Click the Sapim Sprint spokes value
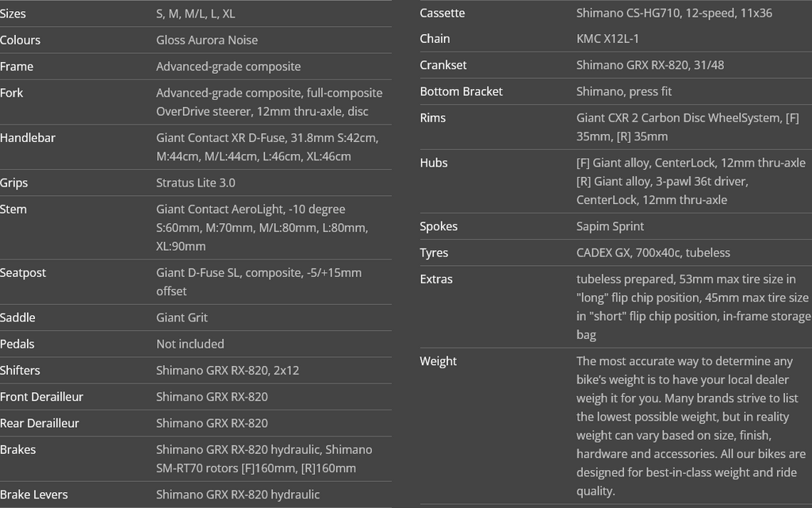The width and height of the screenshot is (812, 508). (x=610, y=226)
